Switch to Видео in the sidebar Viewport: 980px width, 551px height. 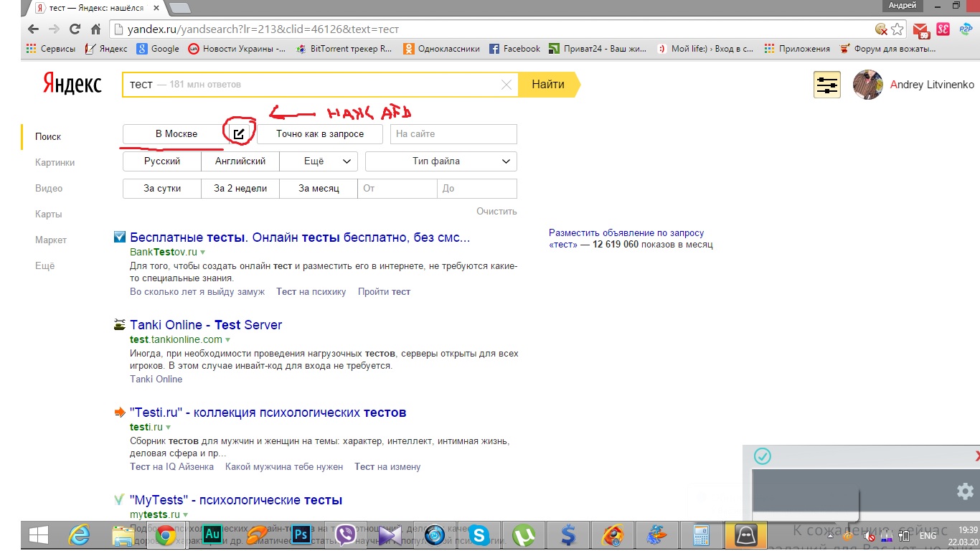pyautogui.click(x=49, y=188)
